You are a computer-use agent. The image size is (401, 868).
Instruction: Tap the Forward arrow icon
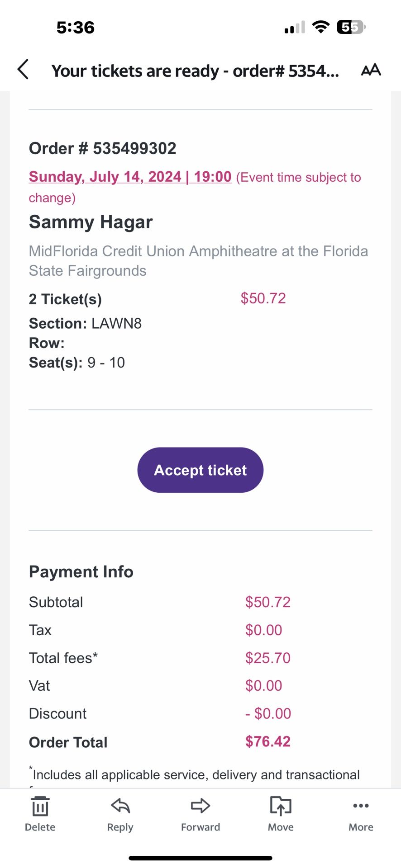[x=200, y=806]
